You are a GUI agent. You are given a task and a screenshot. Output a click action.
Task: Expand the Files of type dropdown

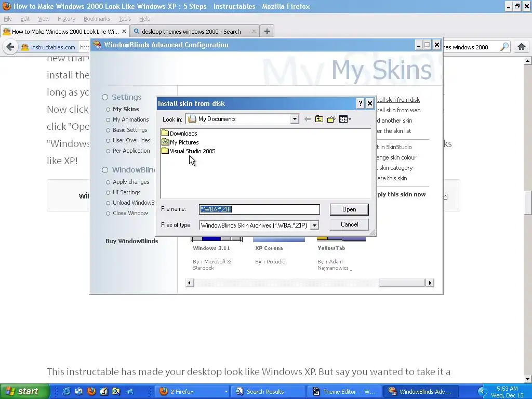(x=314, y=225)
